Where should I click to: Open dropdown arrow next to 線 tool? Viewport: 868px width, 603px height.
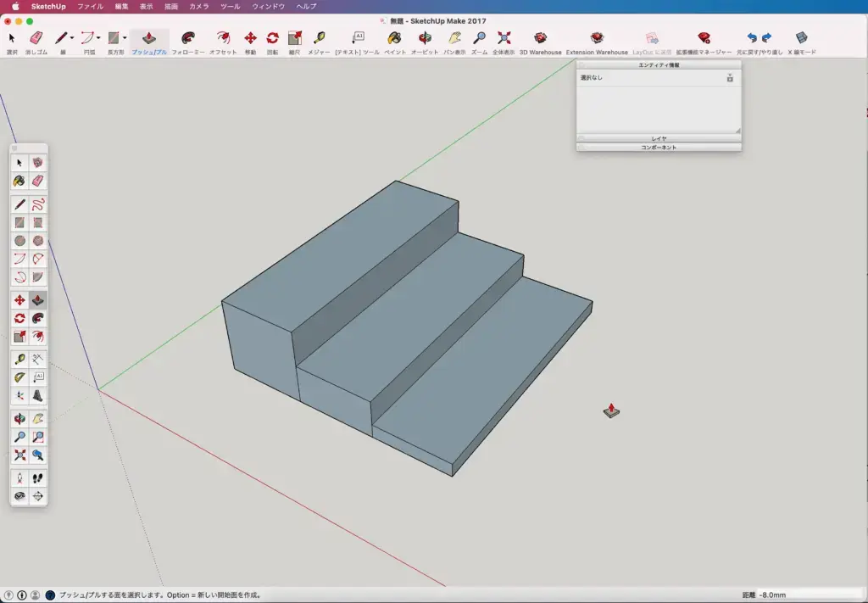coord(72,37)
